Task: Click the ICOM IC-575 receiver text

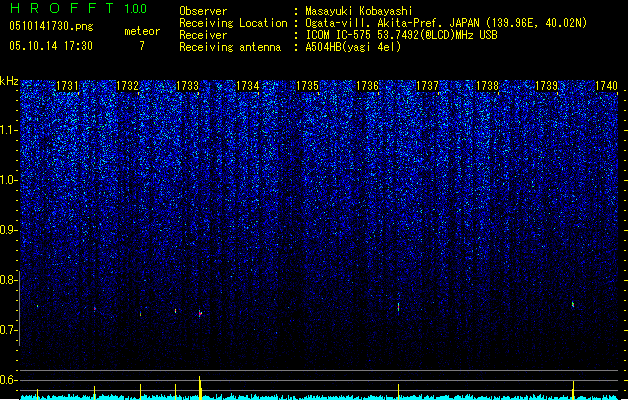Action: [402, 35]
